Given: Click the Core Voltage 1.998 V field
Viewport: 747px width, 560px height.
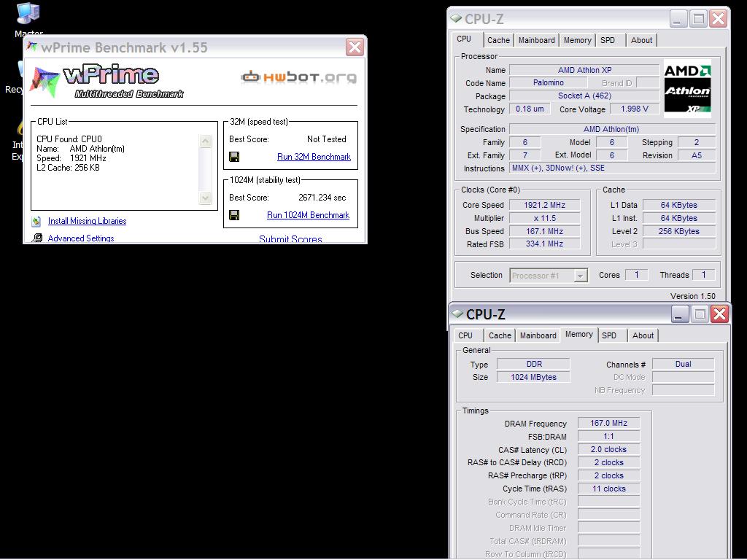Looking at the screenshot, I should click(635, 109).
